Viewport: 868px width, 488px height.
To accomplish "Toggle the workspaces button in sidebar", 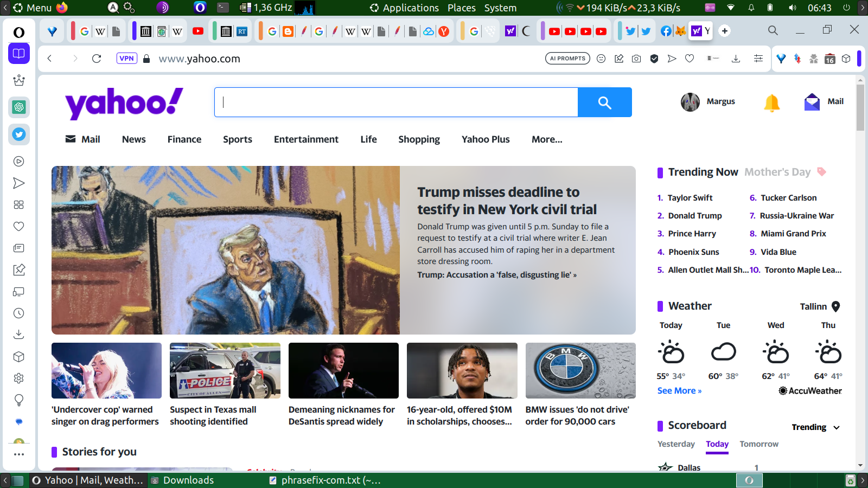I will point(19,54).
